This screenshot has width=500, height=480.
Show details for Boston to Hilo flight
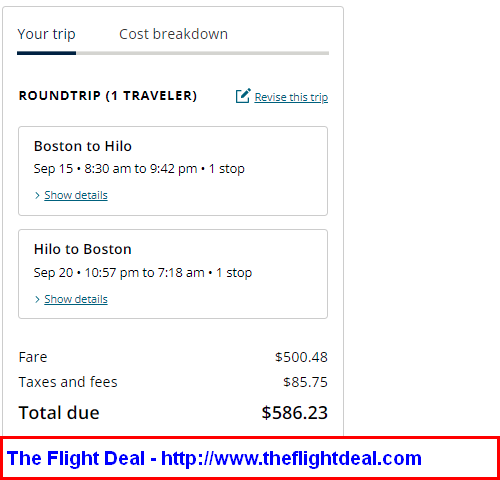[x=76, y=195]
